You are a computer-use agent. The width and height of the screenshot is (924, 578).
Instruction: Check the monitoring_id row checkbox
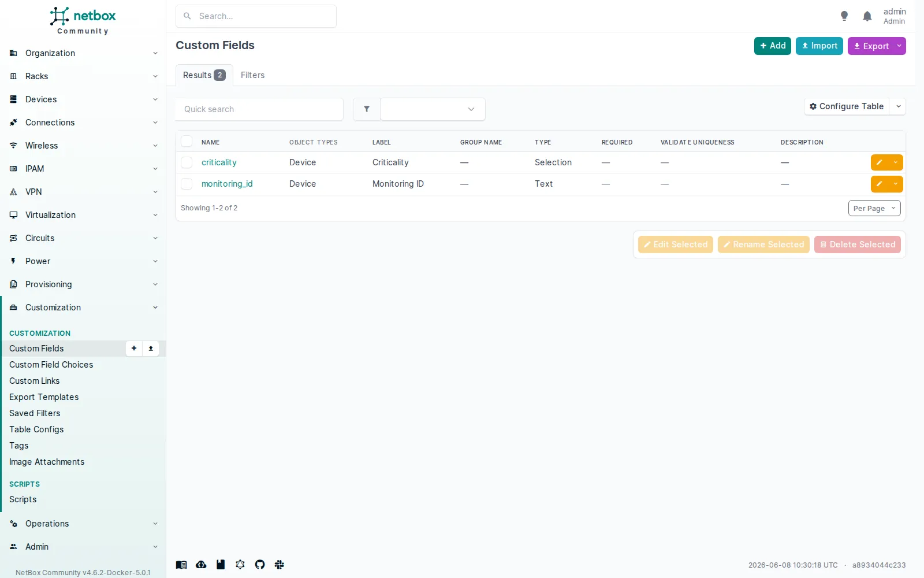point(187,184)
